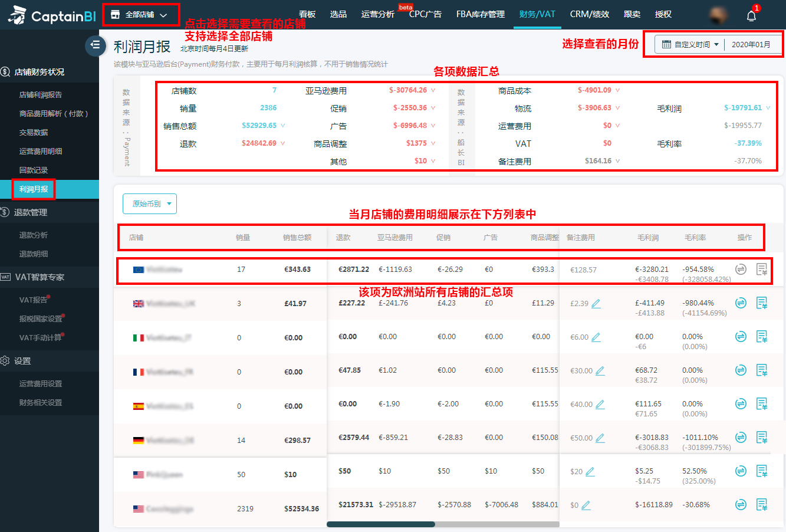Expand the 物流 $-3906.63 breakdown
The width and height of the screenshot is (786, 532).
point(617,108)
